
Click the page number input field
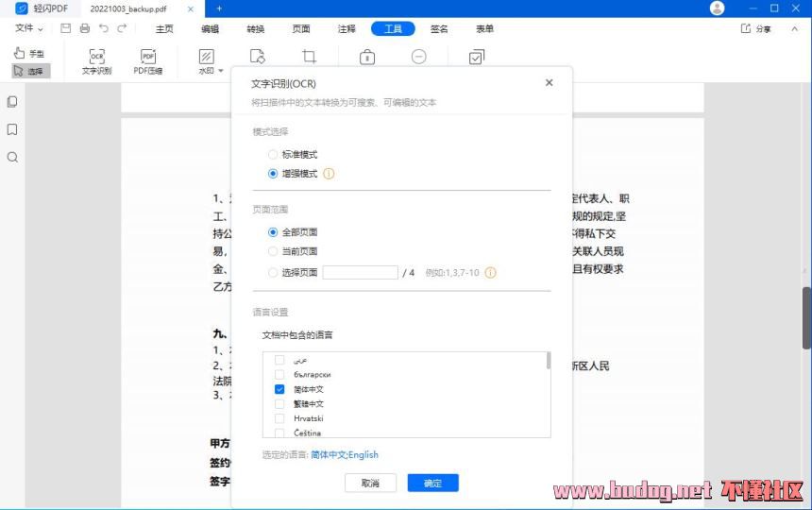point(360,273)
